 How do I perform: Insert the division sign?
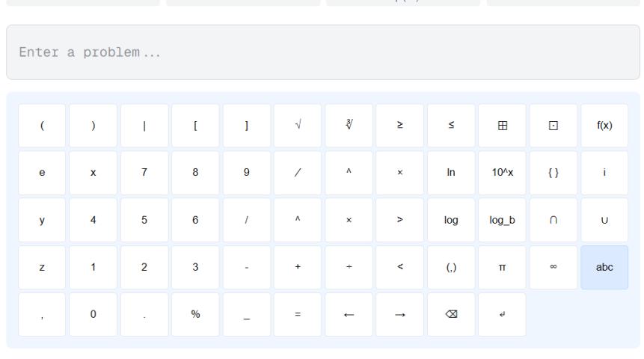pos(349,267)
